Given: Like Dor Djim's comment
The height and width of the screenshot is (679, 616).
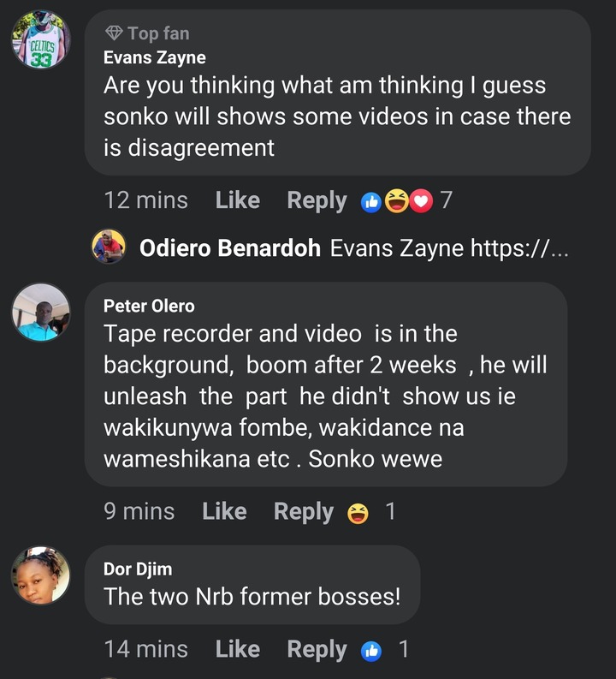Looking at the screenshot, I should click(x=237, y=649).
